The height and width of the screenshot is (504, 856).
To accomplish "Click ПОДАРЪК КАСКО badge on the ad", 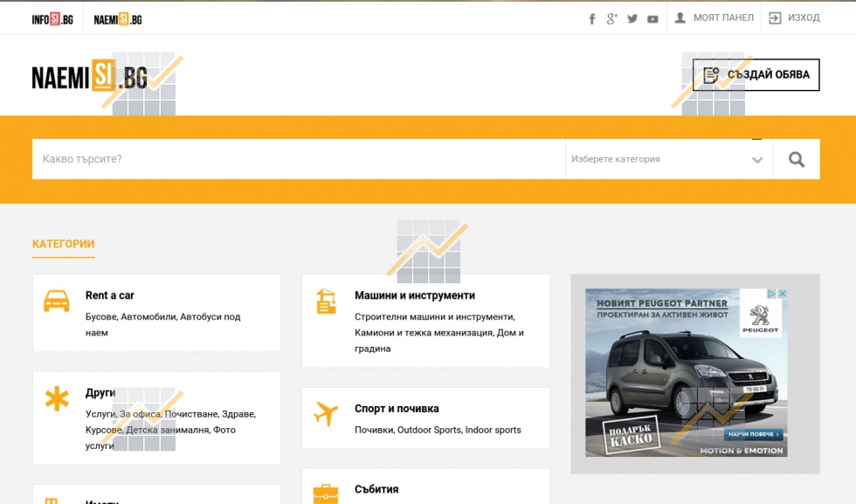I will coord(631,435).
